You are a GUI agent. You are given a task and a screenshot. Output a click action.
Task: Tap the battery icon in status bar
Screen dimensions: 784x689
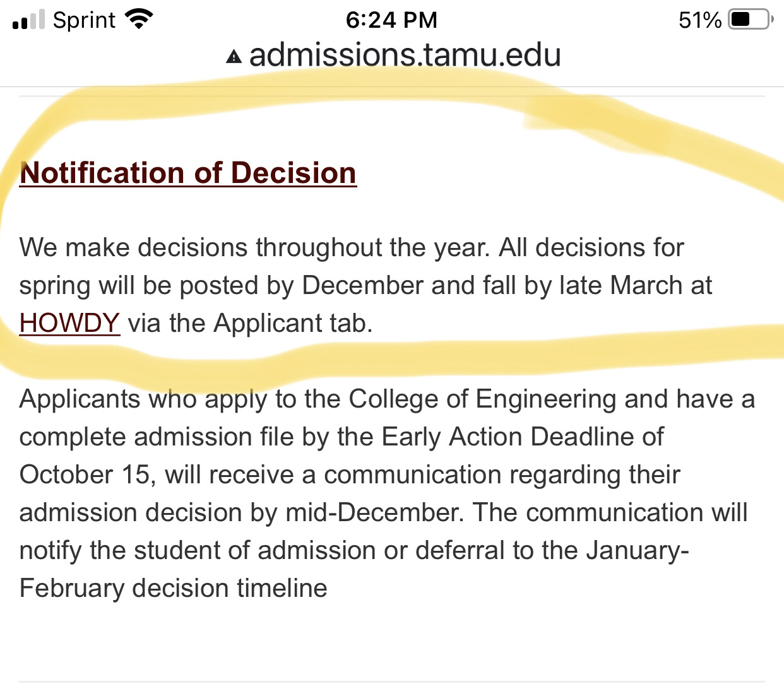[750, 20]
